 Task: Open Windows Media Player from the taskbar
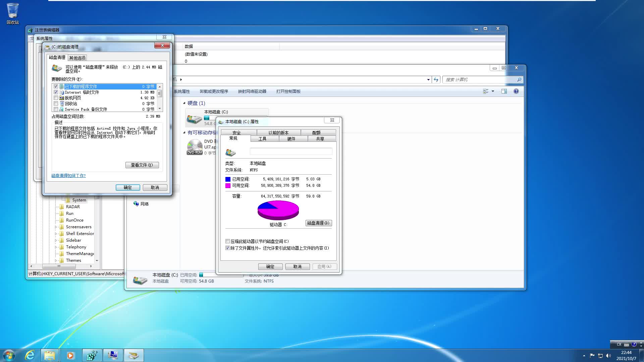[70, 355]
